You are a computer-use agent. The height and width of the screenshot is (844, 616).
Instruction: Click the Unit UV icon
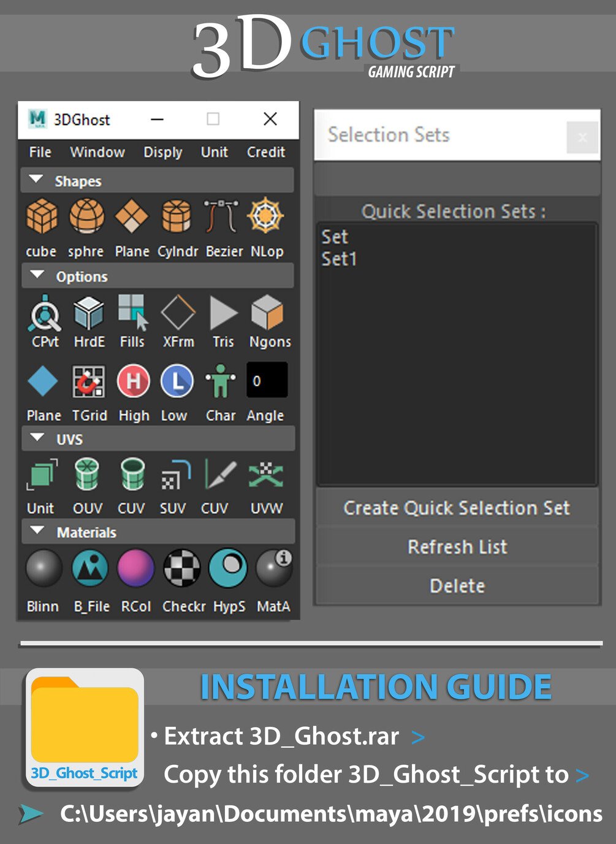[x=42, y=475]
